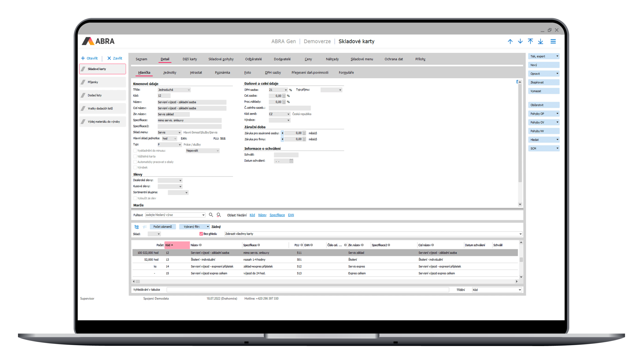Click the Fulltext search input field
Screen dimensions: 643x364
point(175,215)
